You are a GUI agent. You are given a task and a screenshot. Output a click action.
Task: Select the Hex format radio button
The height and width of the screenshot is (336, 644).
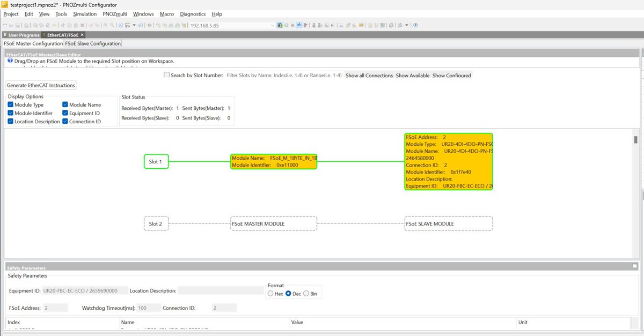[270, 294]
